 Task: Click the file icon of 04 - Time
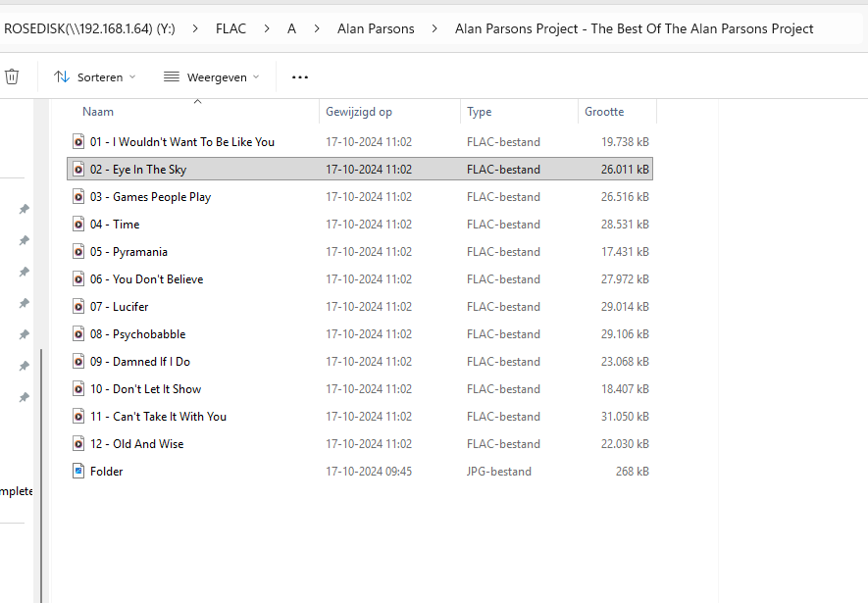pyautogui.click(x=78, y=225)
